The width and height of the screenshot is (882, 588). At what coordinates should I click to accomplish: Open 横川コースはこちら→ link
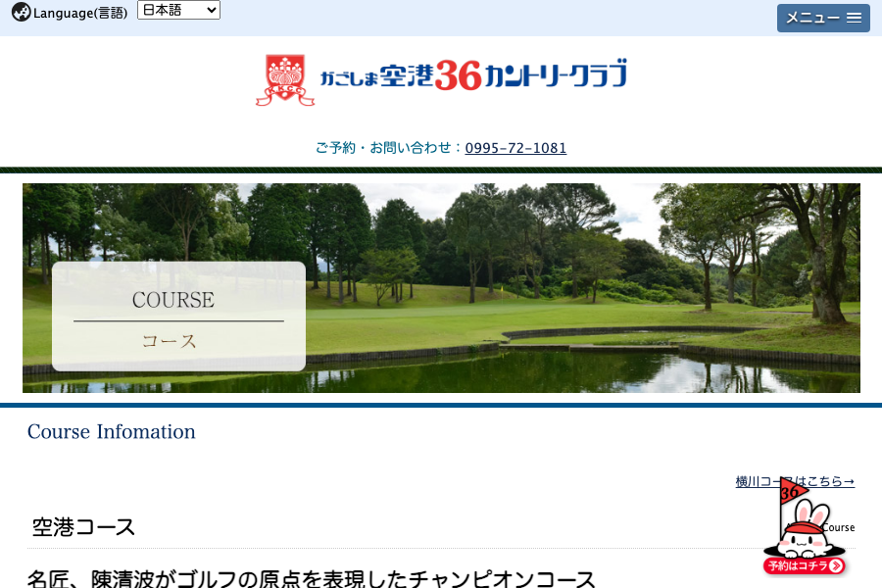795,481
